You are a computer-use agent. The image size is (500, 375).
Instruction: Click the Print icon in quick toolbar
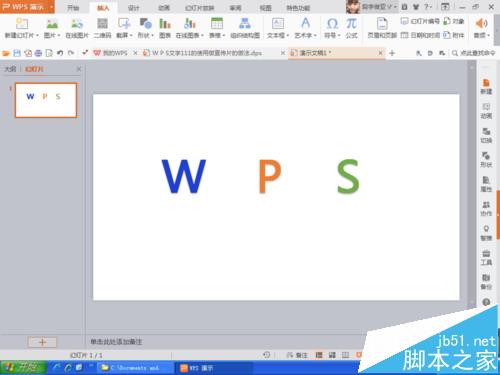[38, 53]
